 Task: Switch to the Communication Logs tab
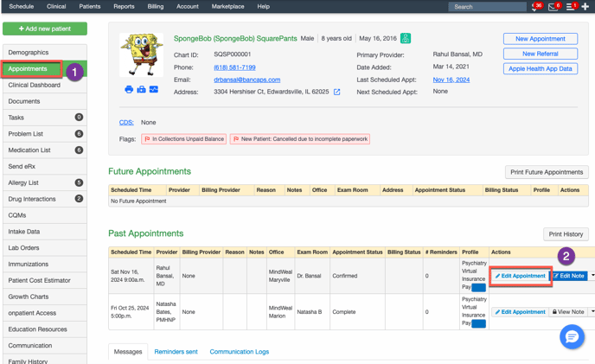(x=239, y=352)
